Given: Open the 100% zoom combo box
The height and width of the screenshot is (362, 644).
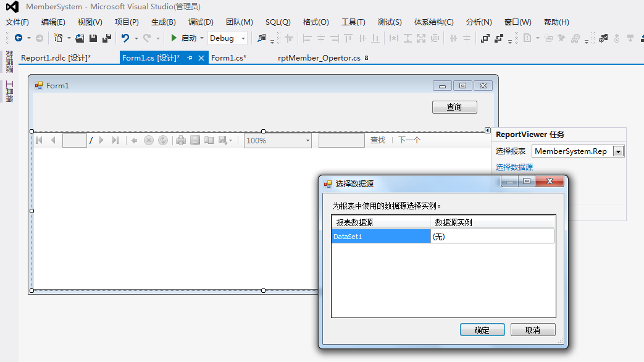Looking at the screenshot, I should click(278, 140).
